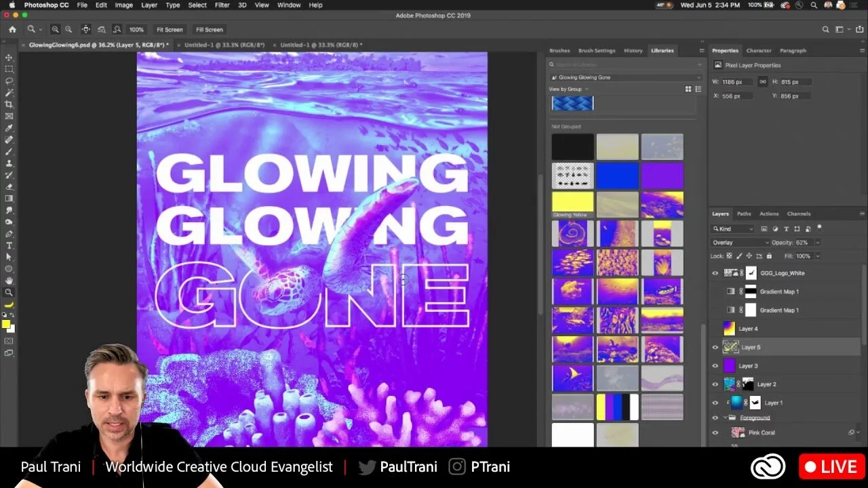Open the layer Kind filter dropdown
The image size is (868, 488).
click(x=732, y=228)
